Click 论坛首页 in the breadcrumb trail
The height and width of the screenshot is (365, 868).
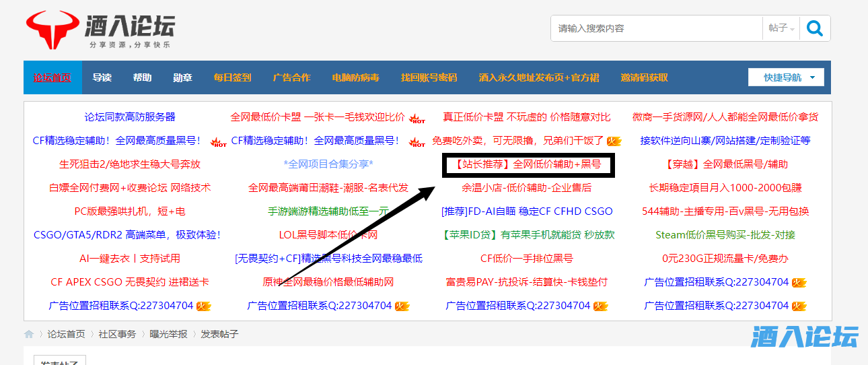pyautogui.click(x=66, y=334)
